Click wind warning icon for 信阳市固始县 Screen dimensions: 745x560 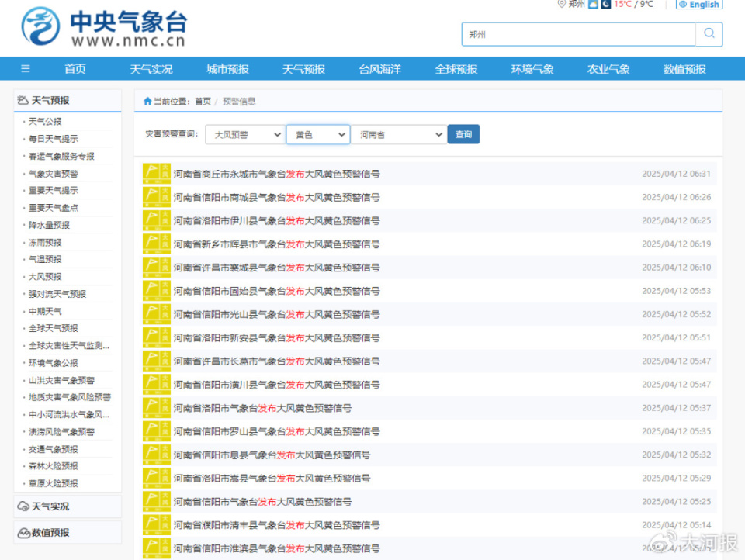[156, 291]
